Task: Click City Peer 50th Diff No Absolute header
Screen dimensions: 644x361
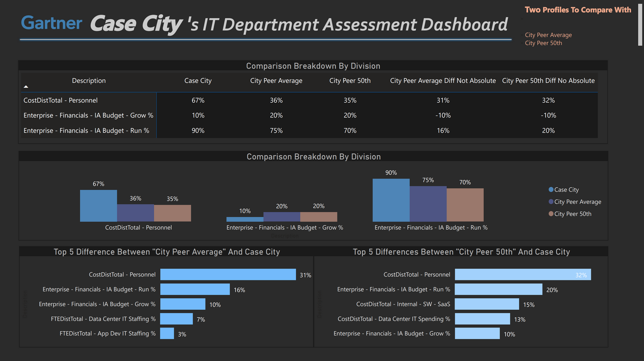Action: [x=548, y=81]
